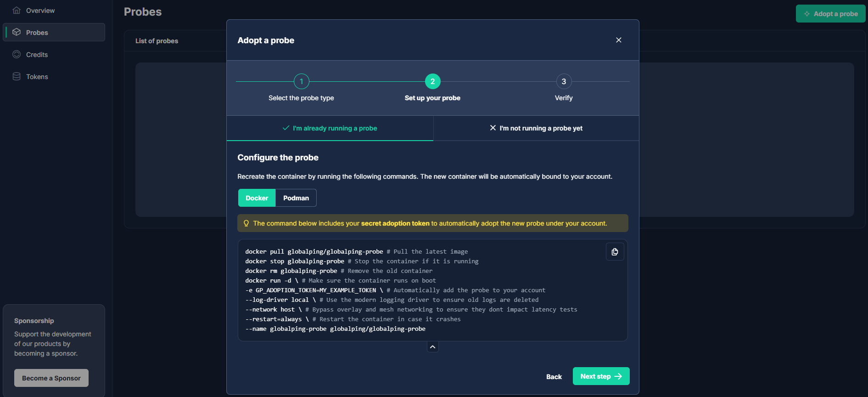Collapse the command code block chevron
The height and width of the screenshot is (397, 868).
tap(432, 347)
